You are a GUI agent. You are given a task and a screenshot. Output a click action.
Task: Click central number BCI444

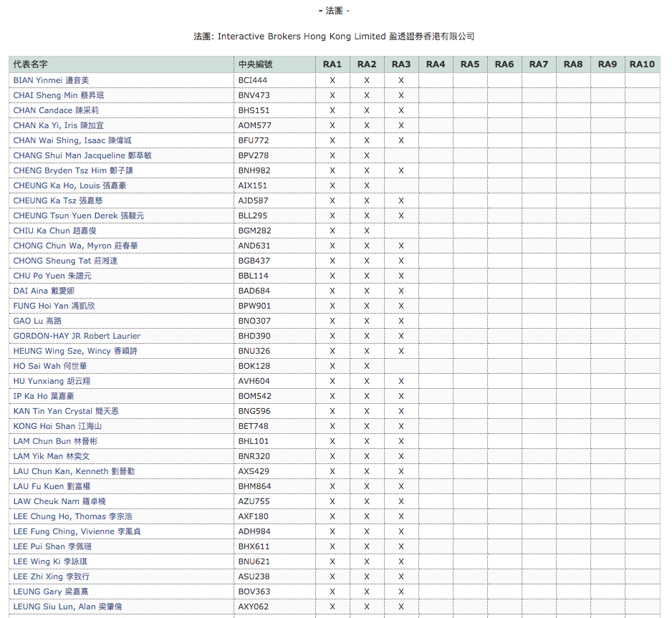click(x=253, y=80)
